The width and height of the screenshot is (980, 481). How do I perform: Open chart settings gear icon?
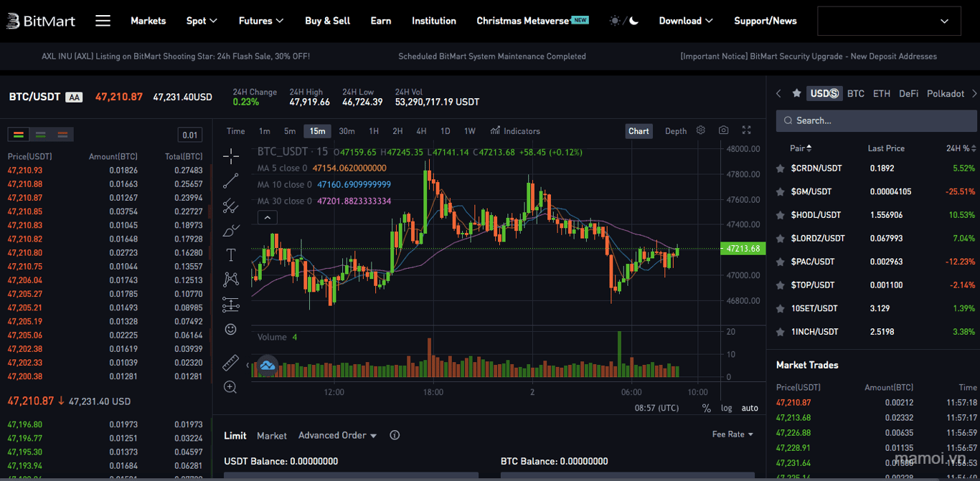click(701, 130)
